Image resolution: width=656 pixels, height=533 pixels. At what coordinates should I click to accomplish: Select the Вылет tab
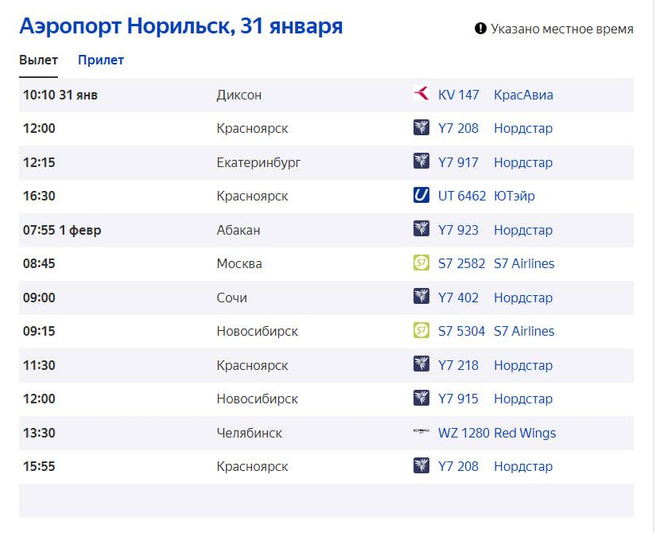(x=38, y=60)
